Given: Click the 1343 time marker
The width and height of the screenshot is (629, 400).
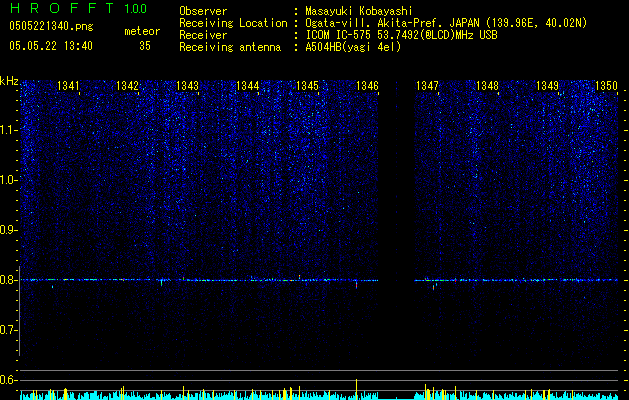Looking at the screenshot, I should (187, 86).
